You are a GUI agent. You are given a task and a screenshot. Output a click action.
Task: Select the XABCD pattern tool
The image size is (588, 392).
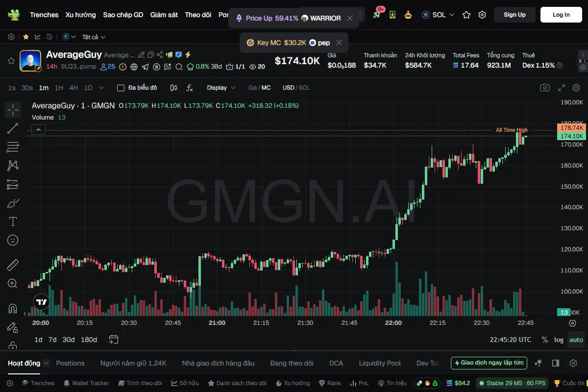[x=13, y=166]
